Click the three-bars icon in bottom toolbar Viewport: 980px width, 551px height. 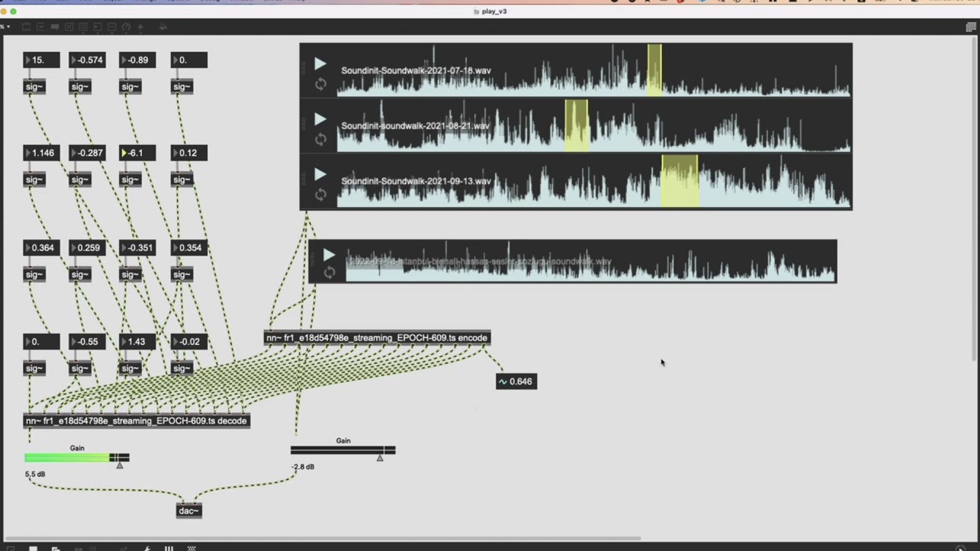click(x=169, y=548)
